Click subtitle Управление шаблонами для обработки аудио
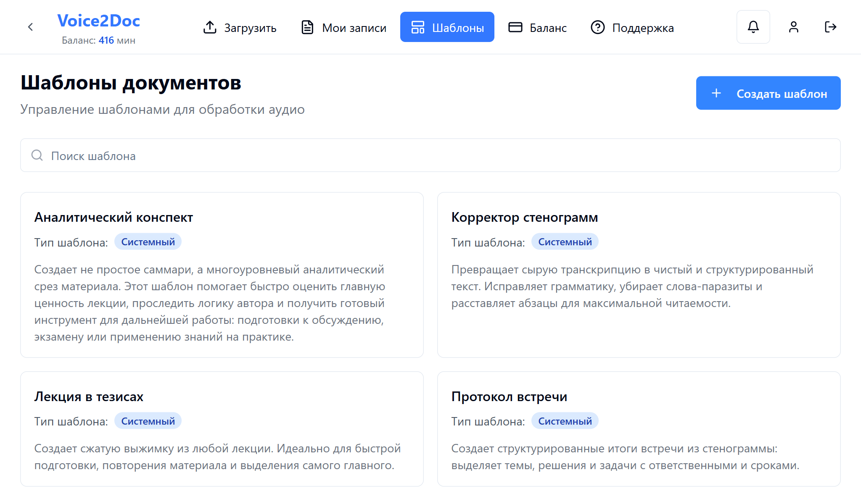Screen dimensions: 861x504 coord(162,110)
